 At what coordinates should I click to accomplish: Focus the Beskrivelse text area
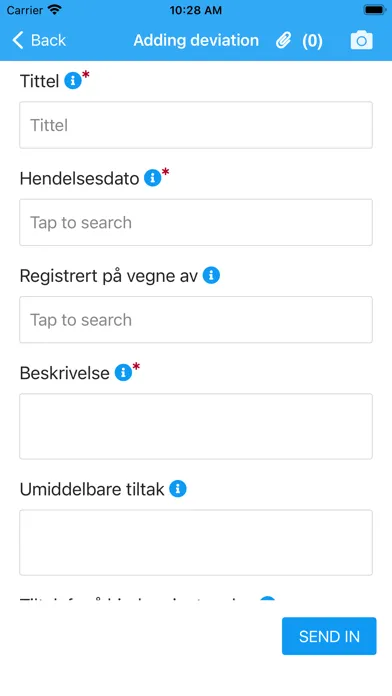[196, 426]
